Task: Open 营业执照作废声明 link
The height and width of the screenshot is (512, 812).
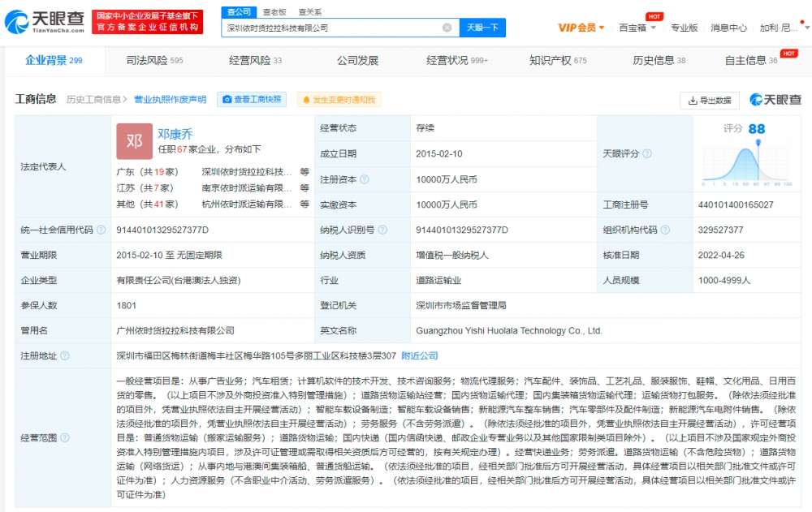Action: tap(170, 99)
